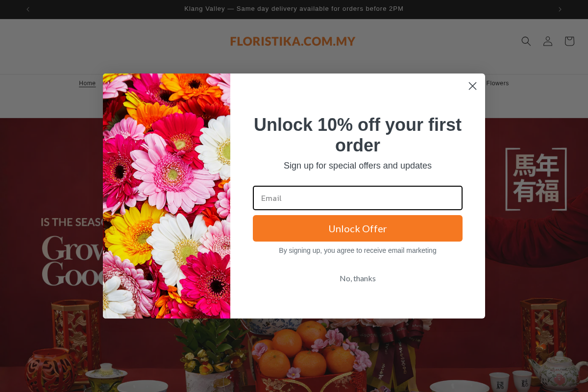The image size is (588, 392).
Task: Click the same day delivery announcement
Action: coord(294,9)
